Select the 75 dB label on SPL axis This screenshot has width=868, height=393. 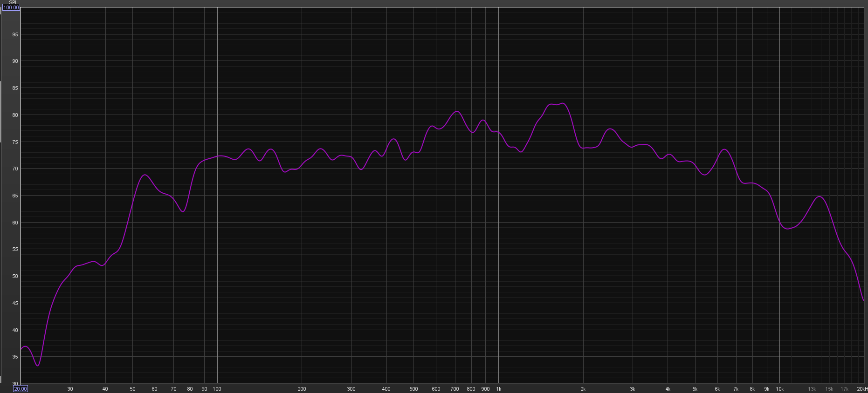click(15, 142)
